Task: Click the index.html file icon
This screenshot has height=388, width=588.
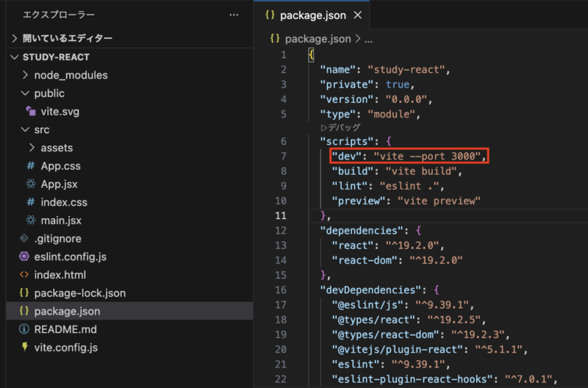Action: [24, 275]
